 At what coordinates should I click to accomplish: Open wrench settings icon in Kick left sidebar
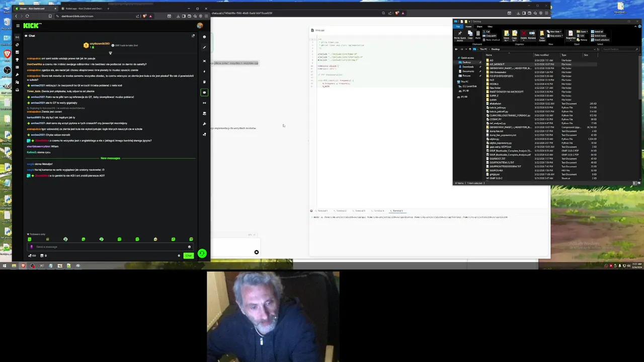(x=17, y=74)
